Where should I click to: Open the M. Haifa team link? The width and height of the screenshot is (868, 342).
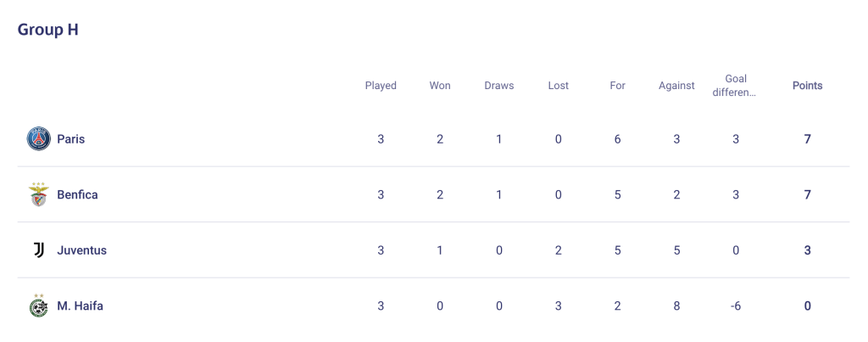81,306
